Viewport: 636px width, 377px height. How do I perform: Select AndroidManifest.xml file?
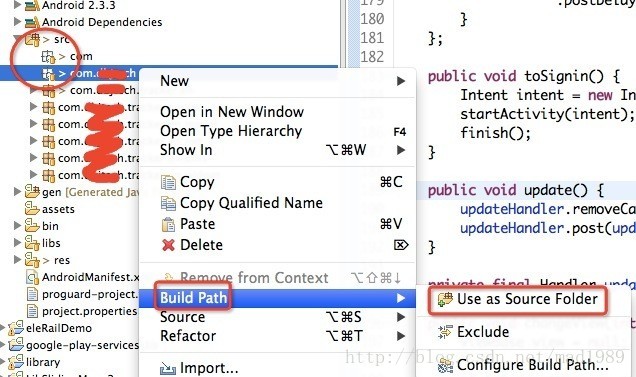[x=90, y=277]
